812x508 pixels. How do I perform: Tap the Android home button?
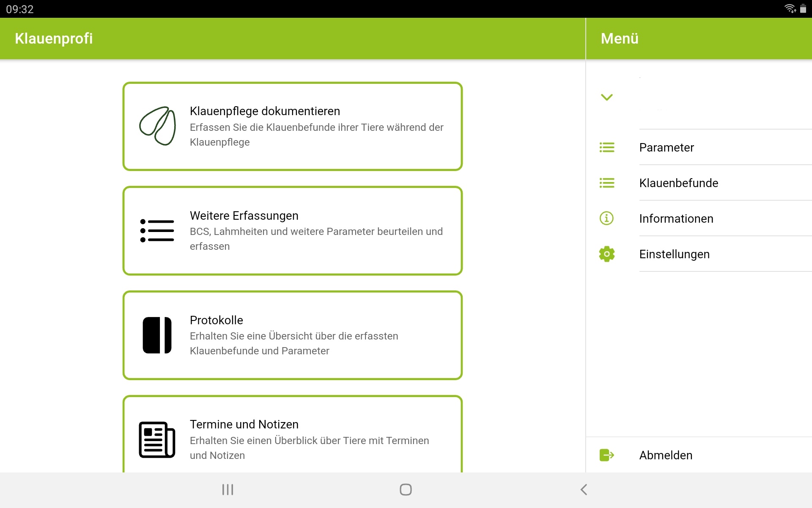[x=406, y=489]
